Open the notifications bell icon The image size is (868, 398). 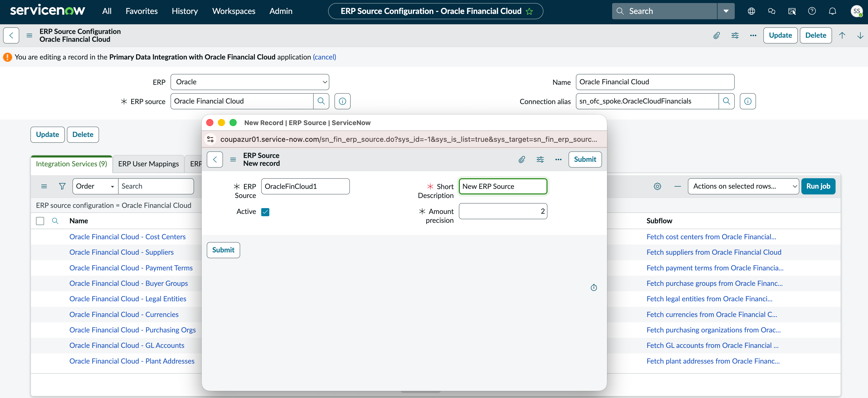point(832,11)
